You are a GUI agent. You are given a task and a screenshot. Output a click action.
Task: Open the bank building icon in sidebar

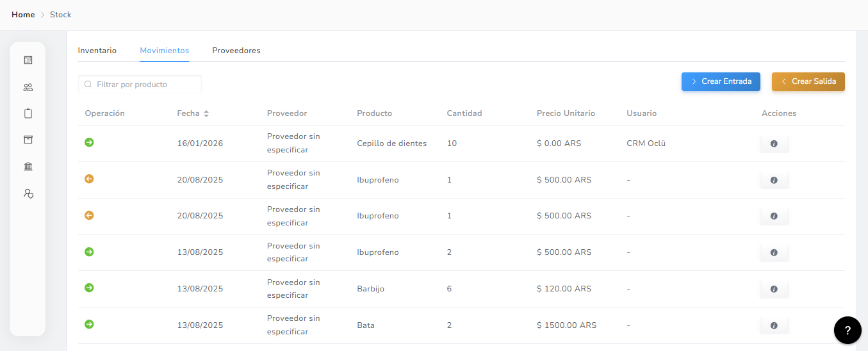tap(28, 167)
